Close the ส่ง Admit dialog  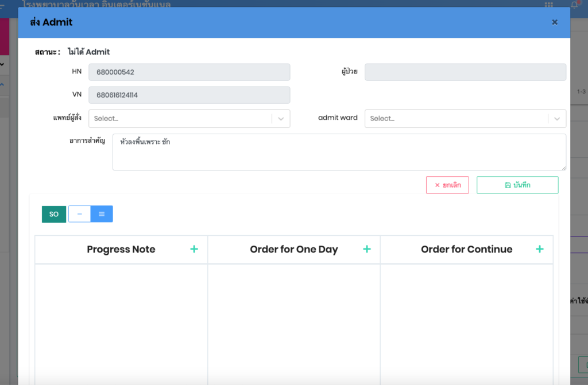(x=554, y=22)
